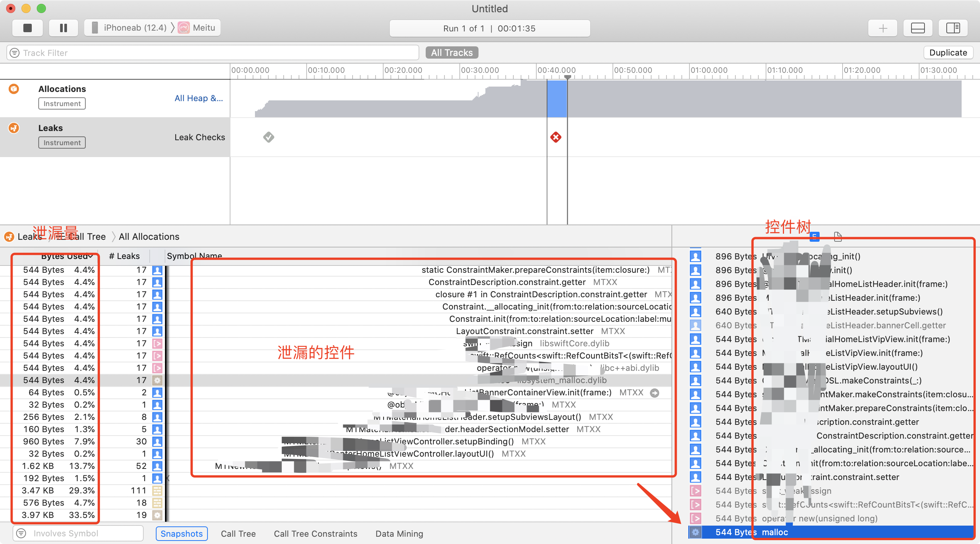Open the All Heap allocations detail link
Screen dimensions: 980x544
pyautogui.click(x=198, y=98)
